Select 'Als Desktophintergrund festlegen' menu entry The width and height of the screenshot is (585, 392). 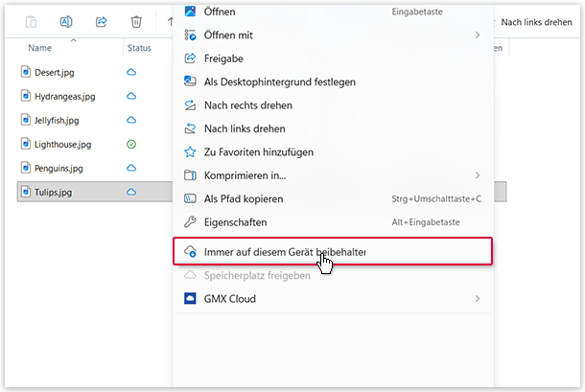point(279,81)
